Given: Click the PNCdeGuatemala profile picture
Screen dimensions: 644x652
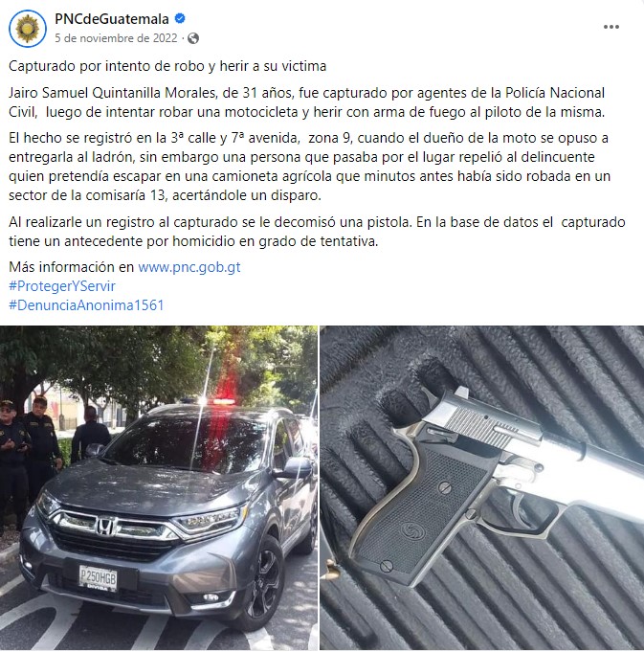Looking at the screenshot, I should 28,29.
